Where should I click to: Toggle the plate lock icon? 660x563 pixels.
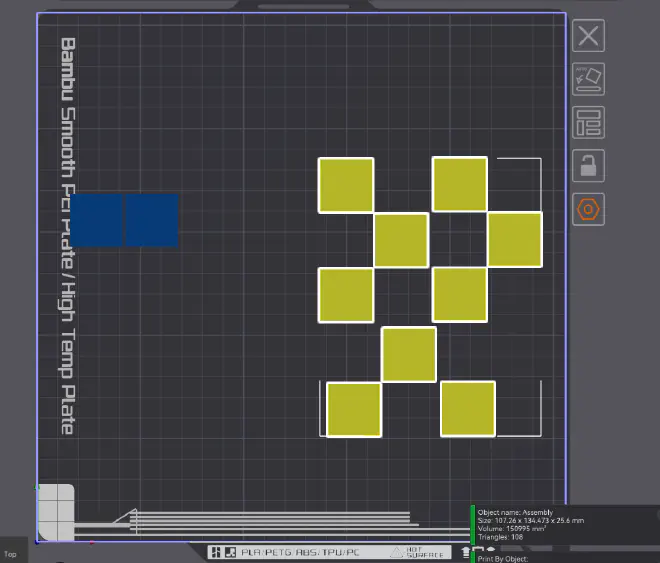pos(588,166)
